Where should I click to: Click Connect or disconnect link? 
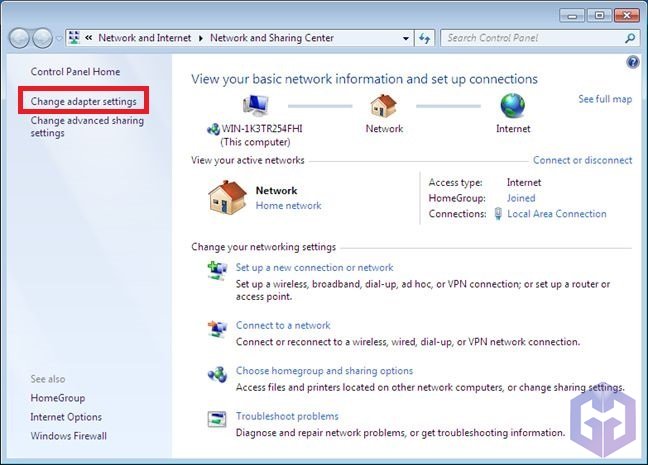[x=582, y=160]
